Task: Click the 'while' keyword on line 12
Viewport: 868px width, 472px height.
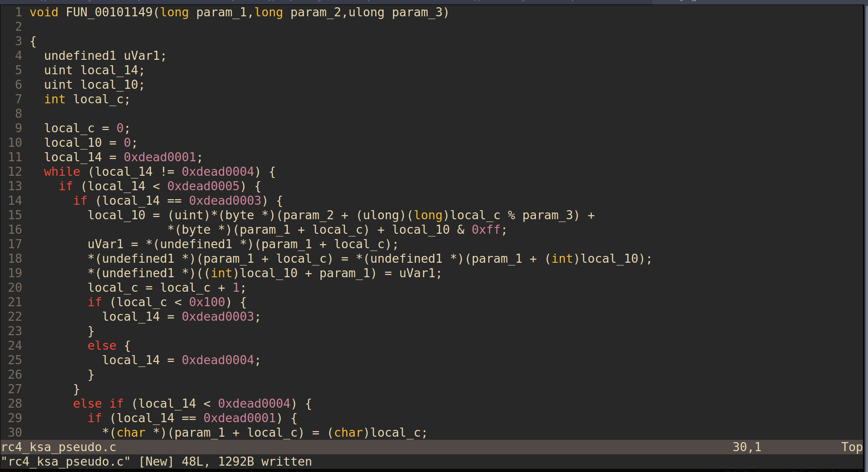Action: point(62,172)
